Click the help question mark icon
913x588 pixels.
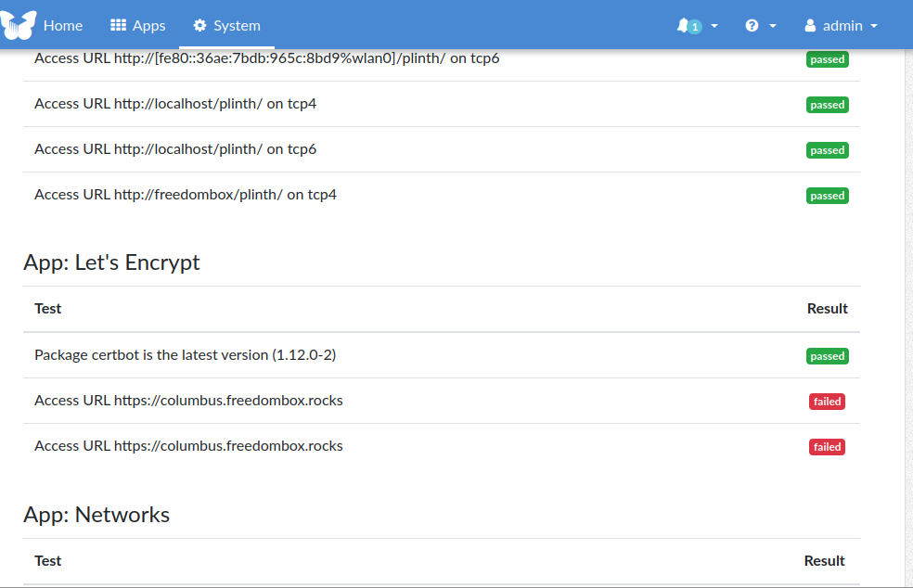(752, 26)
